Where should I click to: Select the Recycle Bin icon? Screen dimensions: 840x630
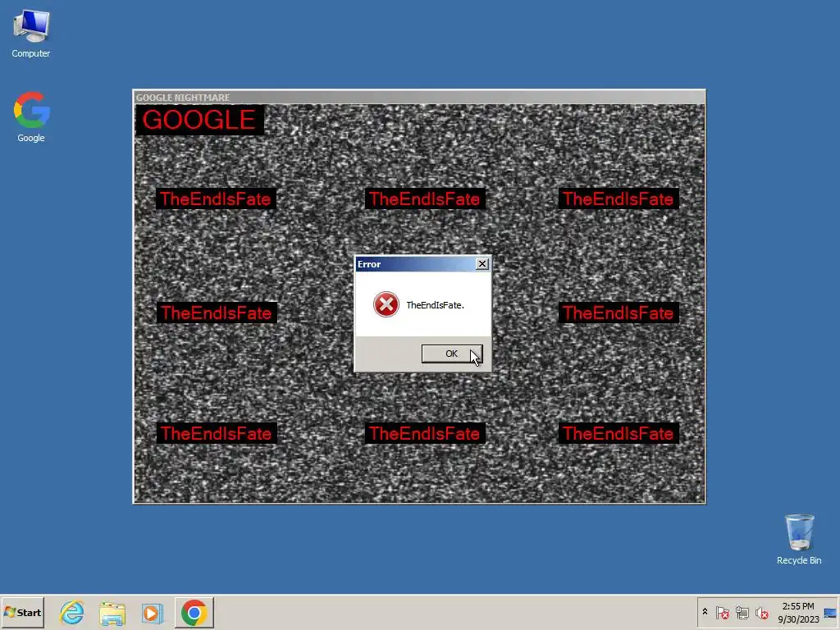tap(799, 540)
